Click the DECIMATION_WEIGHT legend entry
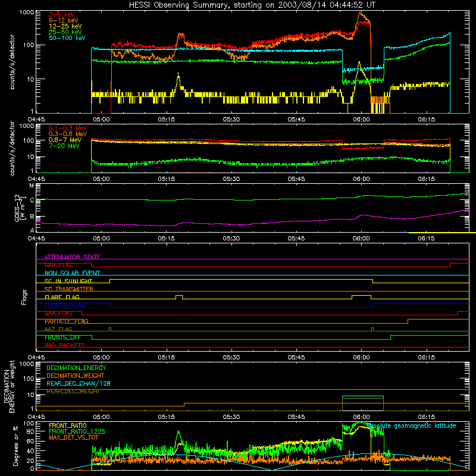The width and height of the screenshot is (476, 476). (x=76, y=375)
